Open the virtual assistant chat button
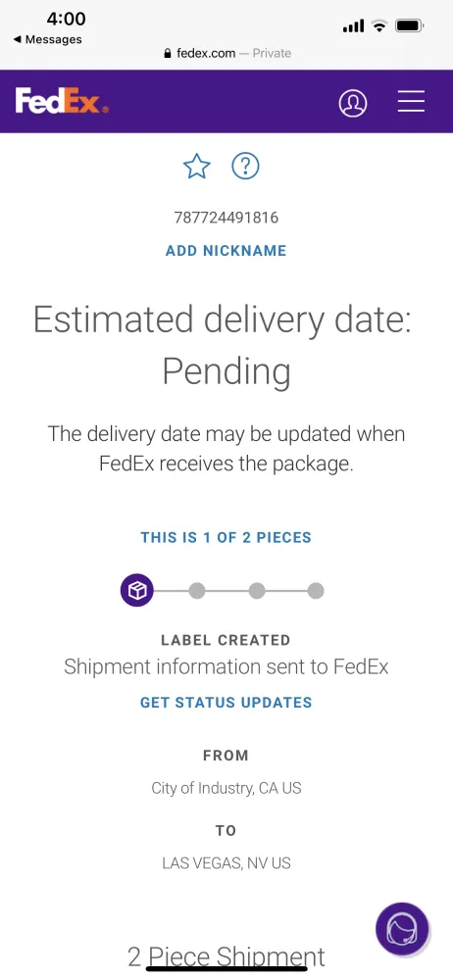 (402, 929)
